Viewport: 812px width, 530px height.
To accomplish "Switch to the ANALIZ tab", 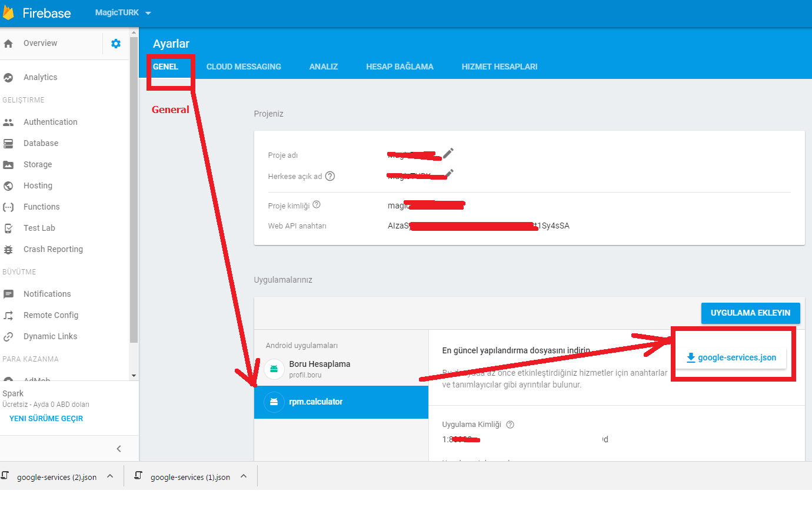I will [x=324, y=67].
